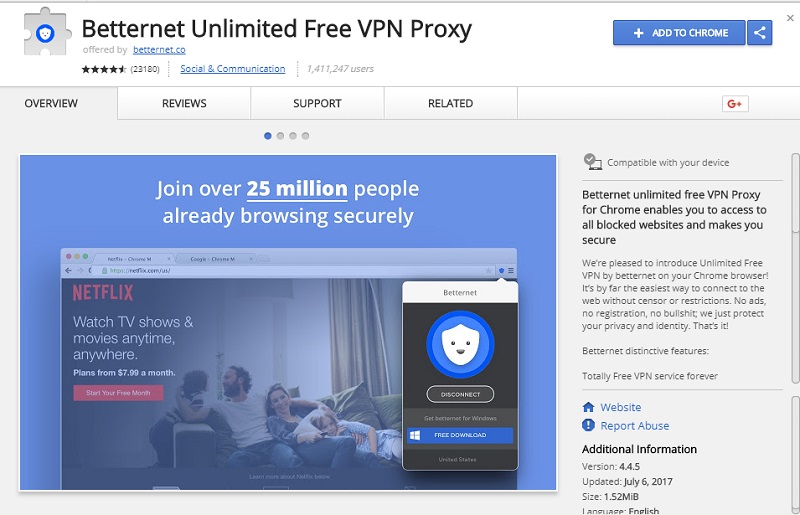The width and height of the screenshot is (800, 515).
Task: Open the betternet.co developer link
Action: click(x=159, y=50)
